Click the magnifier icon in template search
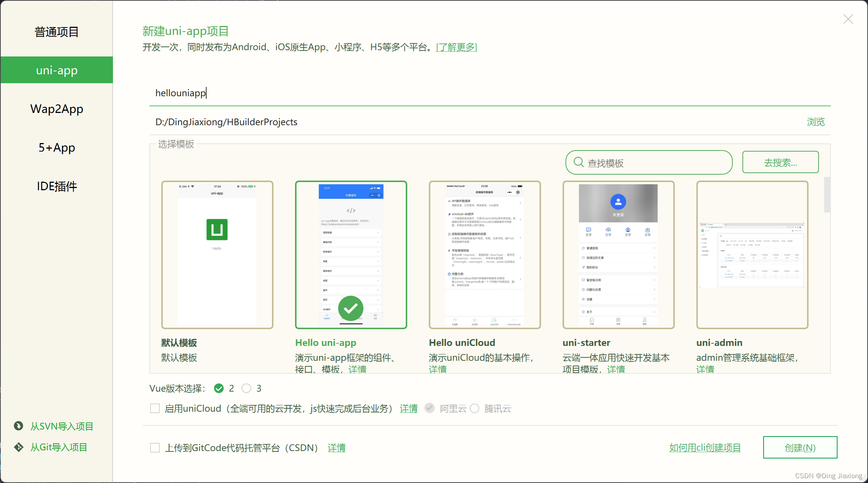The height and width of the screenshot is (483, 868). 579,162
